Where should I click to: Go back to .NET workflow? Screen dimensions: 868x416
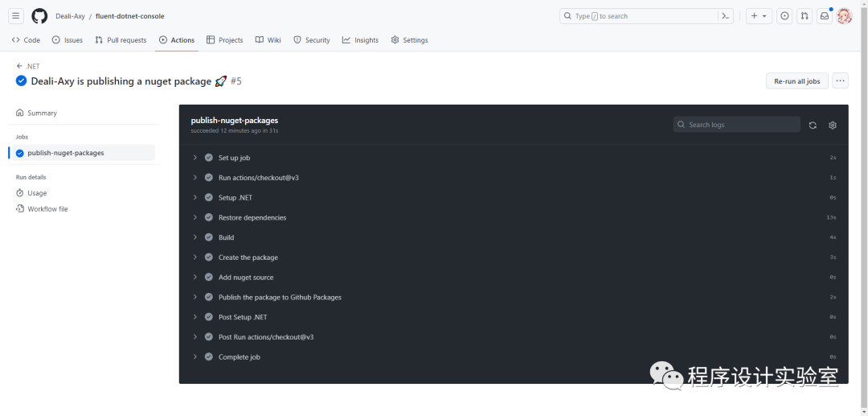tap(28, 66)
